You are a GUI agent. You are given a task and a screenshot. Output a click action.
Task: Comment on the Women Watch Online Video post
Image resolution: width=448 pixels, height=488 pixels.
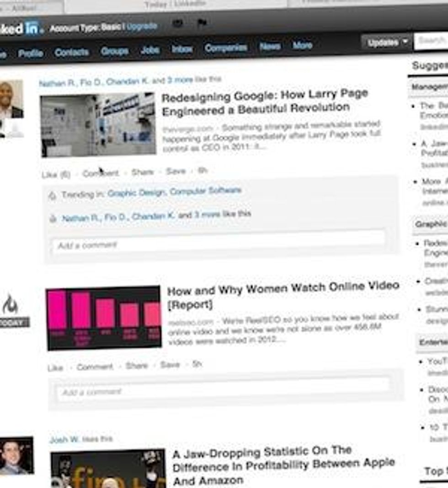click(95, 367)
